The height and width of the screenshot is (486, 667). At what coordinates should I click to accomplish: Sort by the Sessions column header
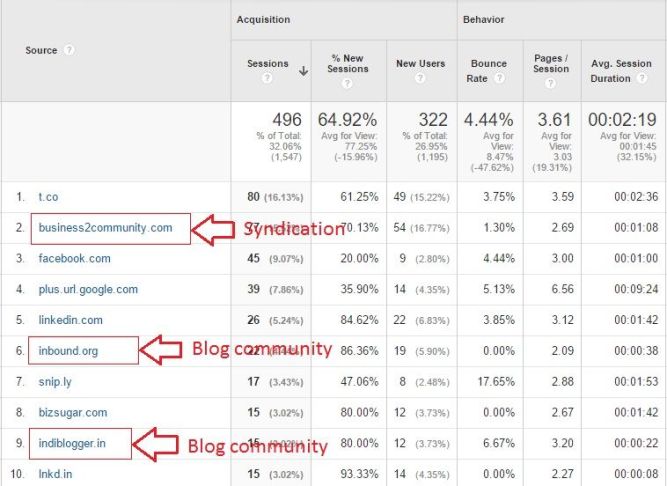268,63
